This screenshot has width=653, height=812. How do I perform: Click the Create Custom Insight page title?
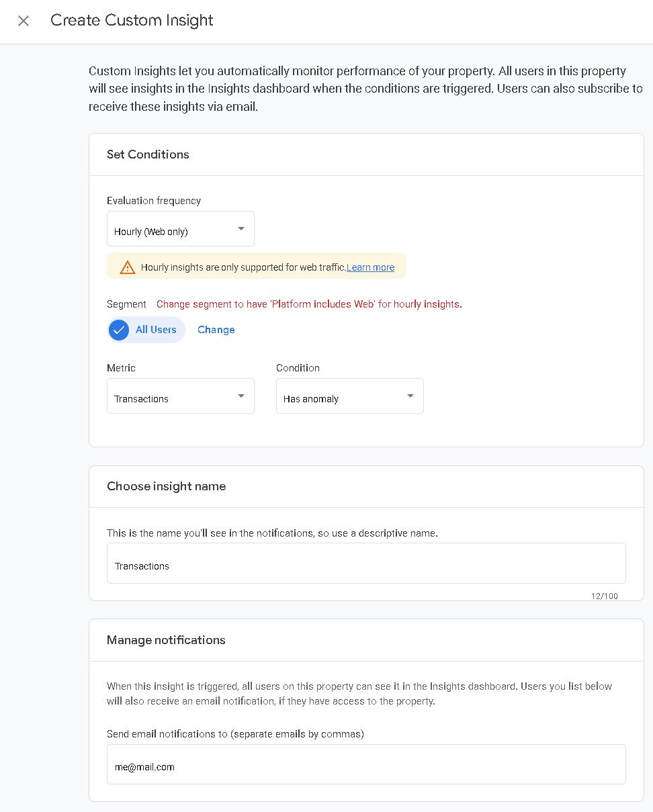coord(132,21)
